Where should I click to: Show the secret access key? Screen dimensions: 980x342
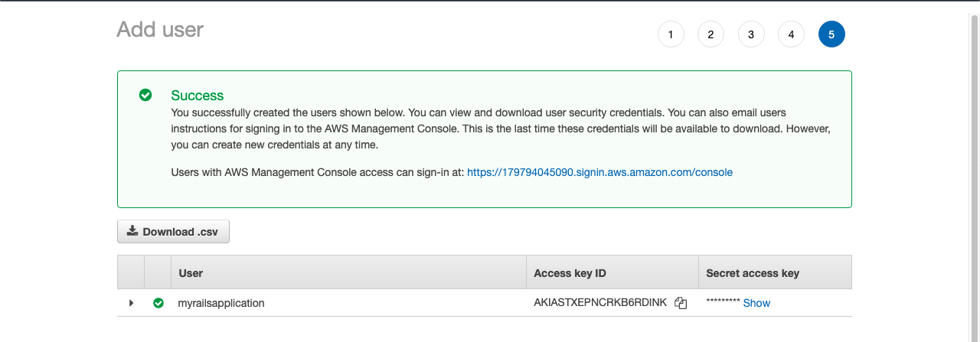(x=756, y=303)
